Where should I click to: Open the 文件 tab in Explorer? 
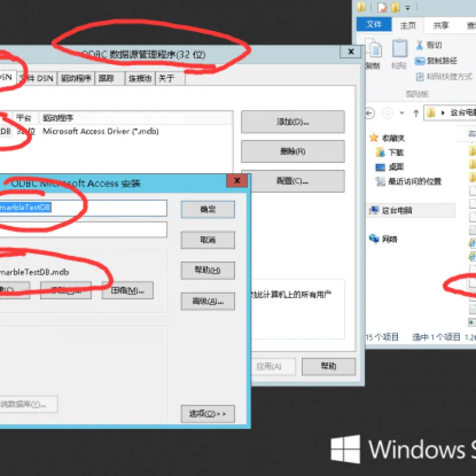374,24
